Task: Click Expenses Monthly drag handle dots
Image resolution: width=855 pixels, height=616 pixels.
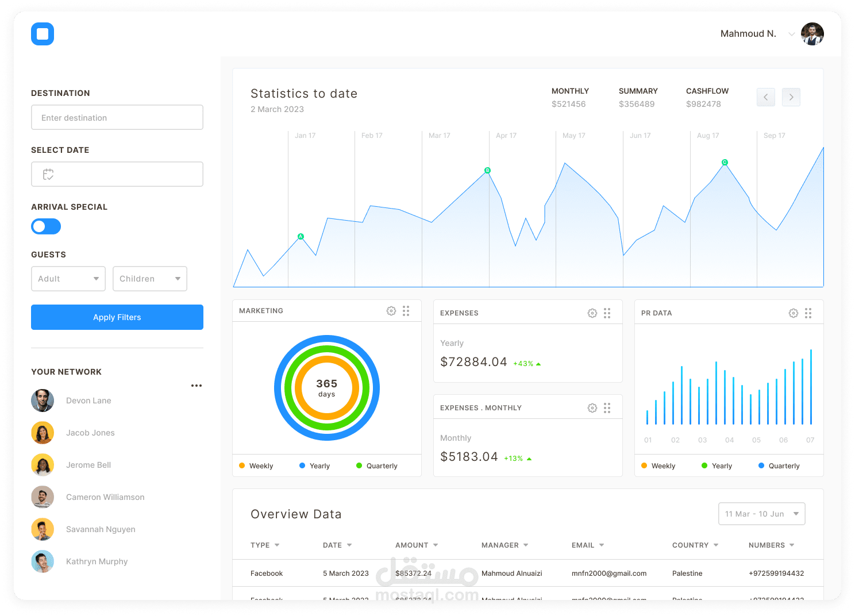Action: tap(607, 408)
